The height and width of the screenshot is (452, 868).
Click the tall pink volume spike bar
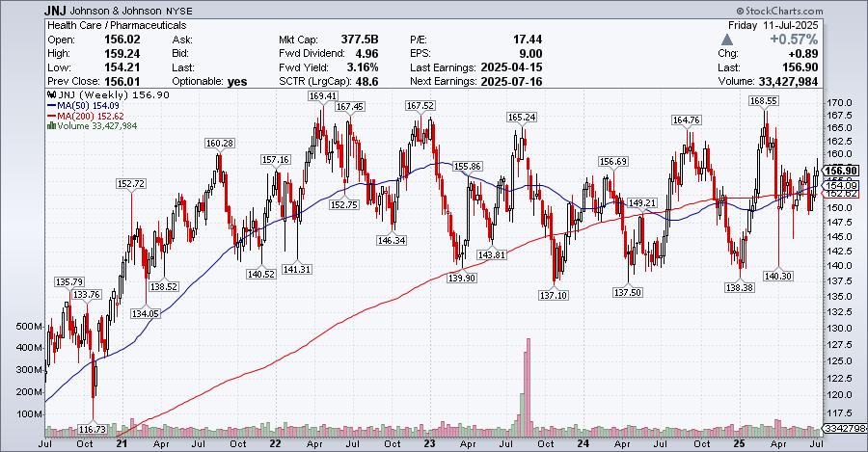[529, 386]
